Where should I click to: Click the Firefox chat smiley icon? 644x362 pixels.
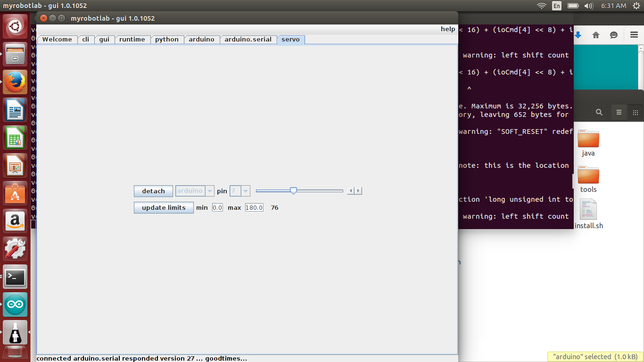614,35
